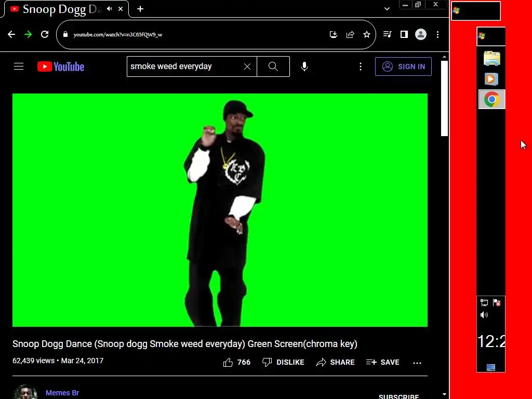
Task: Save the video to a playlist
Action: pyautogui.click(x=383, y=362)
